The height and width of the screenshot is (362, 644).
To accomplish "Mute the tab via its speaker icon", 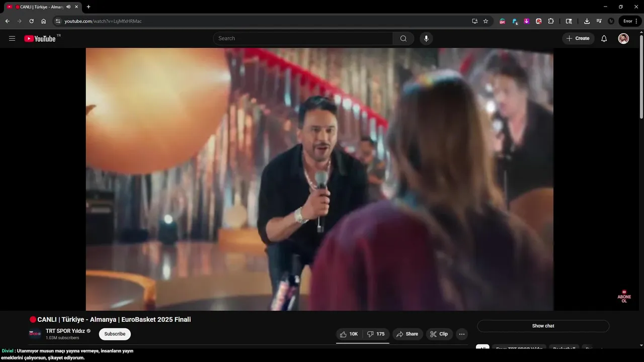I will pyautogui.click(x=68, y=7).
